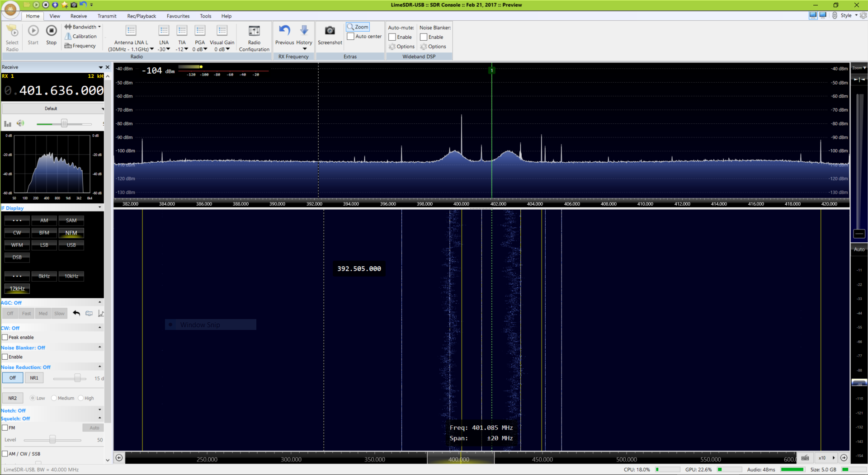Open Calibration tool
Image resolution: width=868 pixels, height=475 pixels.
click(80, 36)
